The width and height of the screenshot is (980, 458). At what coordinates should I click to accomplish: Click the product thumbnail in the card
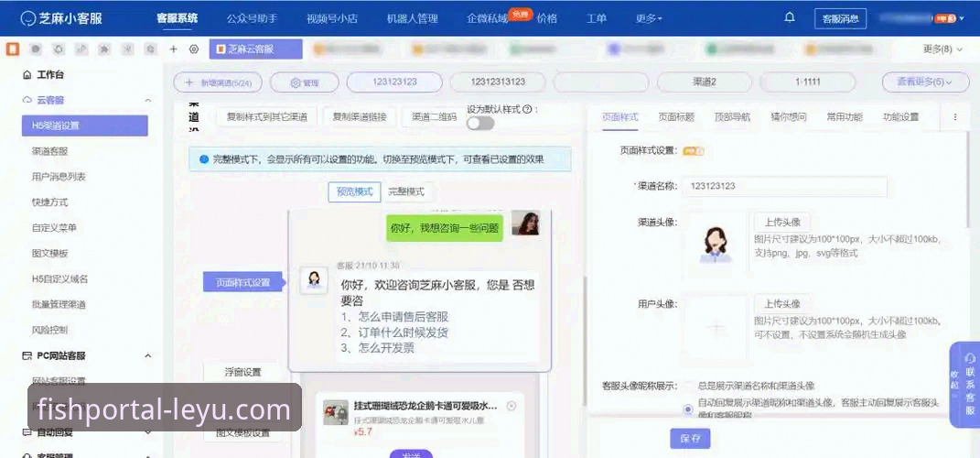click(336, 412)
